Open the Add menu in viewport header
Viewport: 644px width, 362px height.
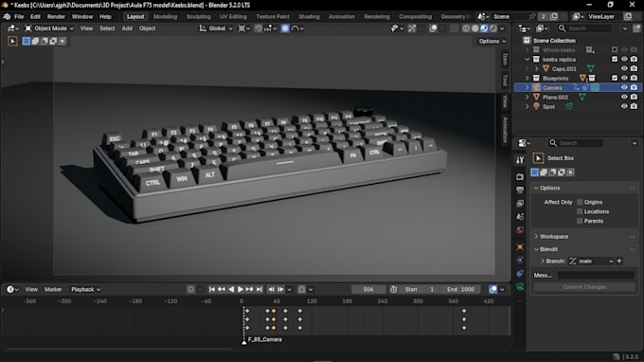(127, 28)
